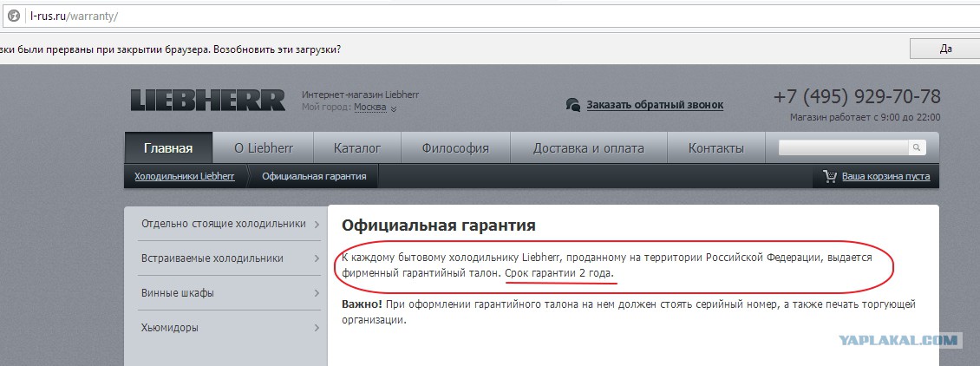The image size is (980, 366).
Task: Open the 'Доставка и оплата' menu tab
Action: [x=588, y=148]
